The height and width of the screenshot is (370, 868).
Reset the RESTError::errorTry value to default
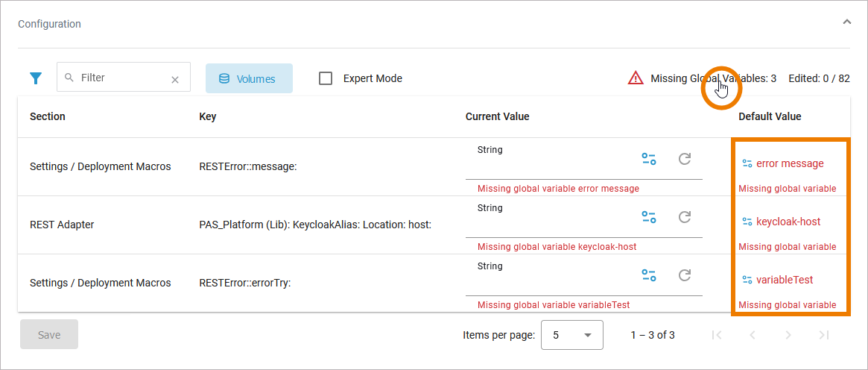(685, 275)
